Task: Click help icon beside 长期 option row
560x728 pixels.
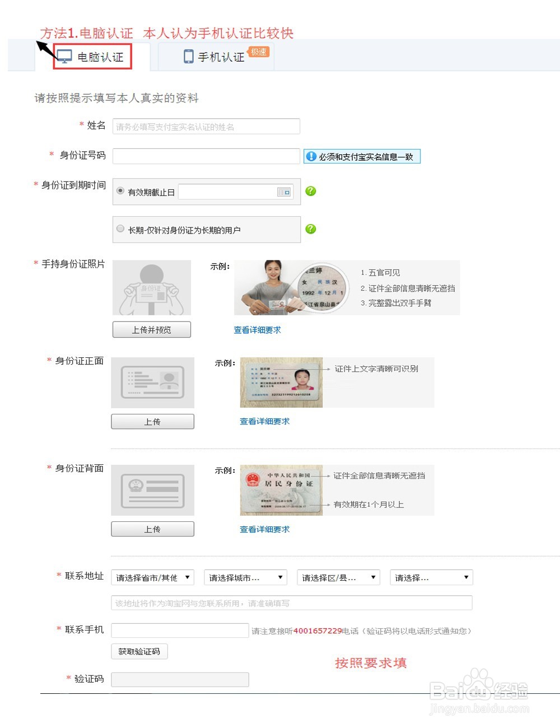Action: click(x=311, y=229)
